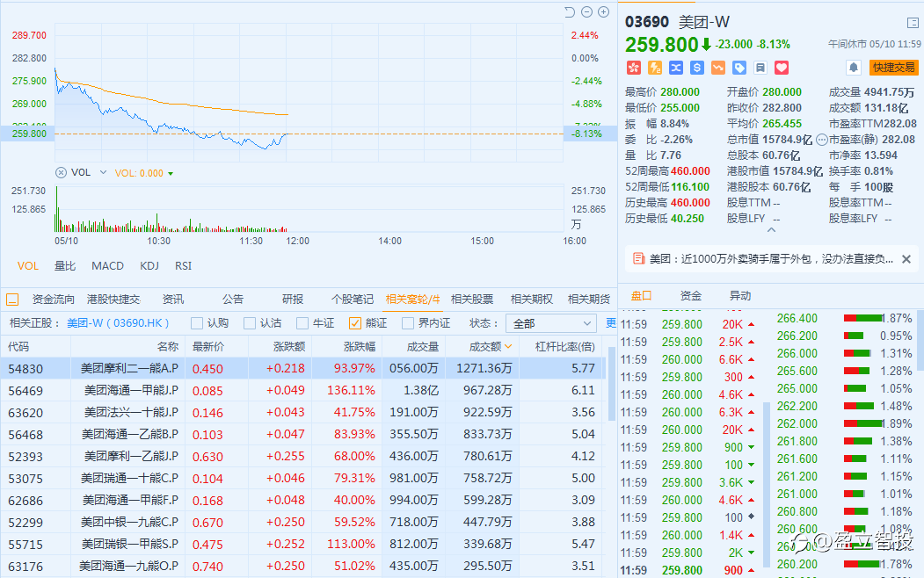Select the 美团摩利二一熊A.P warrant row
924x578 pixels.
coord(129,369)
